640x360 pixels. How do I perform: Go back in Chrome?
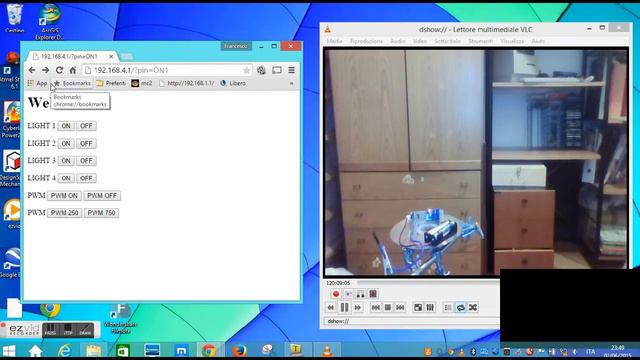32,70
